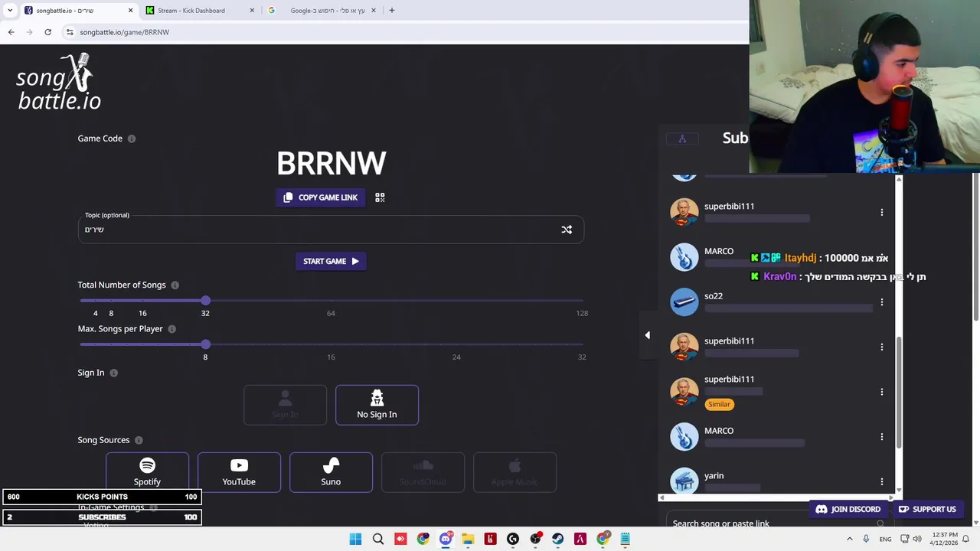Close the Stream - Kick Dashboard tab

(253, 11)
